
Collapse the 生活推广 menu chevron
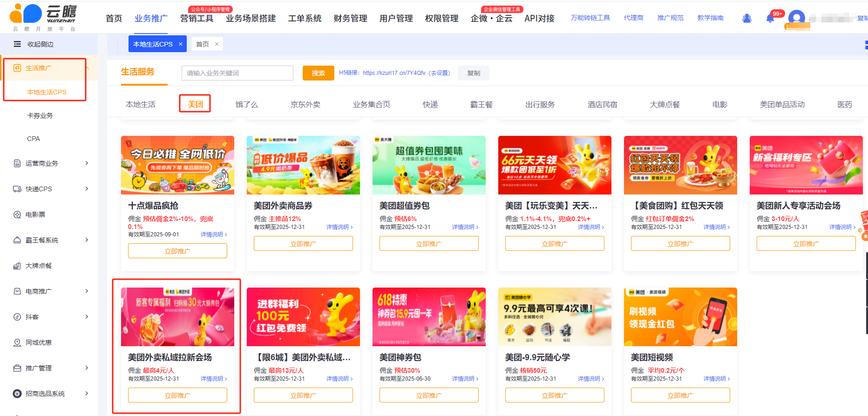click(x=88, y=68)
